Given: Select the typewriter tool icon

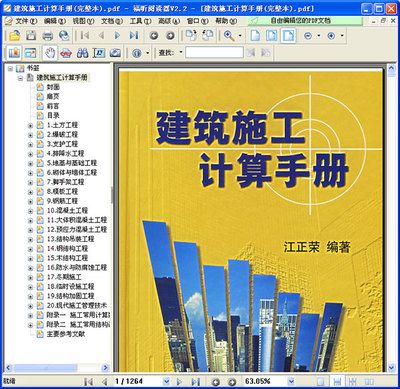Looking at the screenshot, I should click(99, 53).
